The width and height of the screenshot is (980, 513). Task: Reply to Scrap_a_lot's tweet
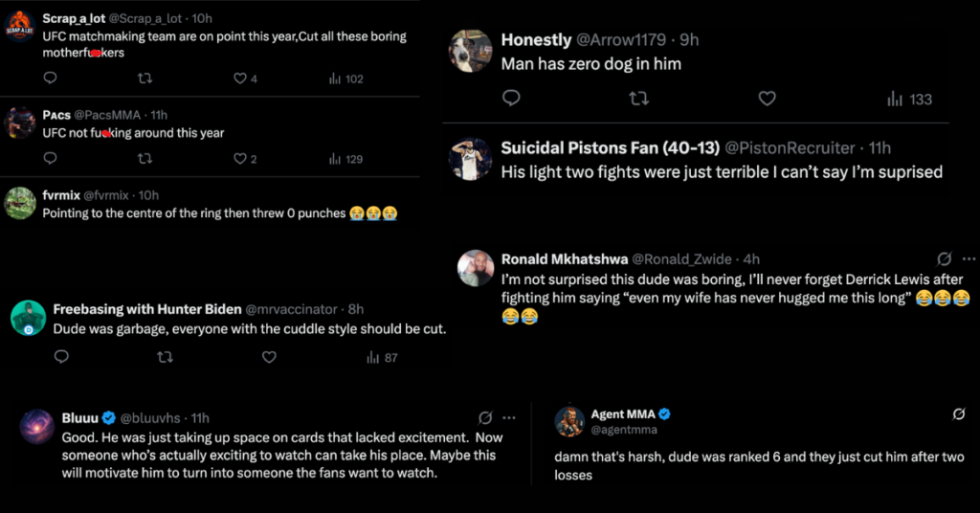tap(51, 78)
